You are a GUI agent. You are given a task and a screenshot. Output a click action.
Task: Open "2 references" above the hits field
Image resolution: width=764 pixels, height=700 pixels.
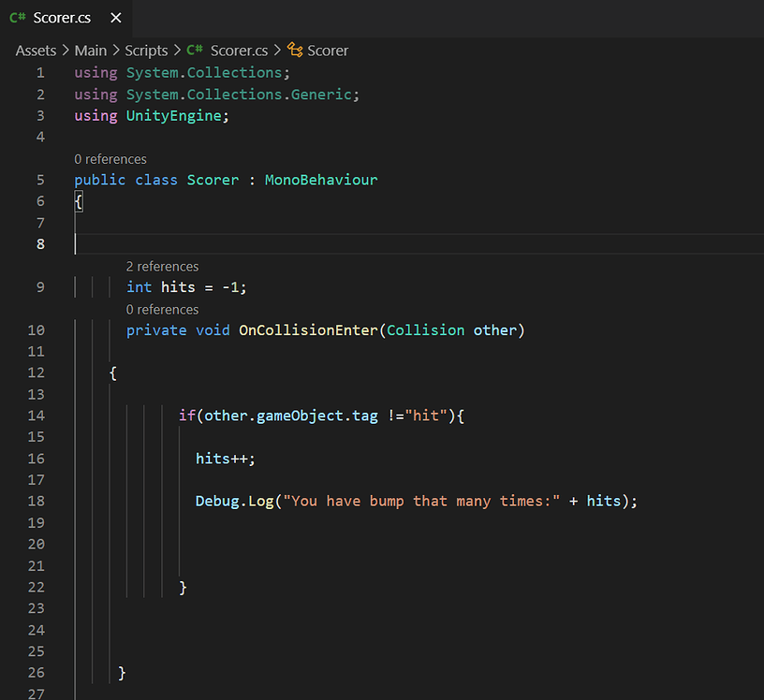(x=162, y=266)
